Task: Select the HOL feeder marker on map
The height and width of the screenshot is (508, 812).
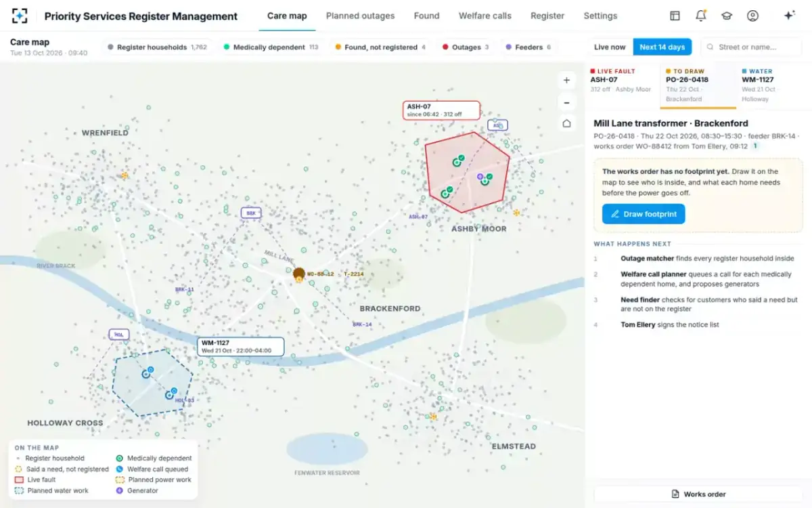Action: [x=118, y=335]
